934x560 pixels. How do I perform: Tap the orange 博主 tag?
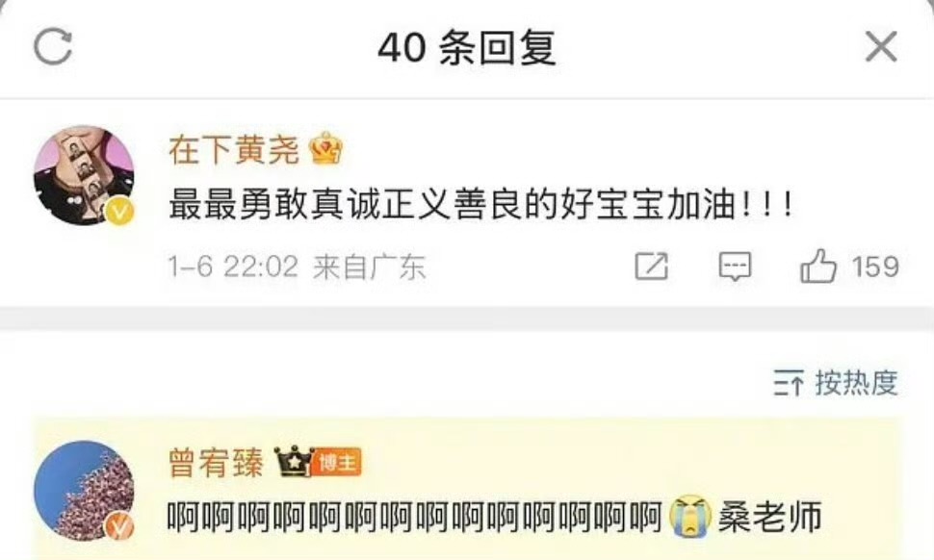[337, 462]
